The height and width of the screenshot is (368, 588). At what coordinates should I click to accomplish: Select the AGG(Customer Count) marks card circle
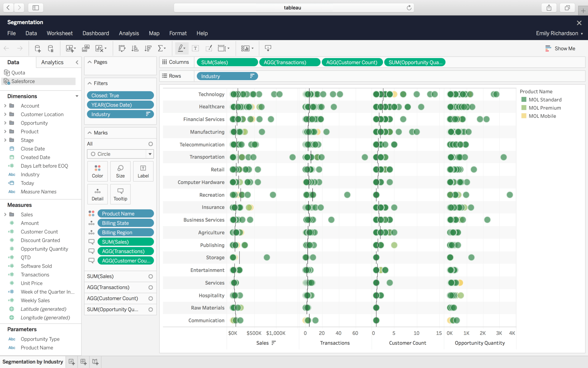[x=151, y=299]
